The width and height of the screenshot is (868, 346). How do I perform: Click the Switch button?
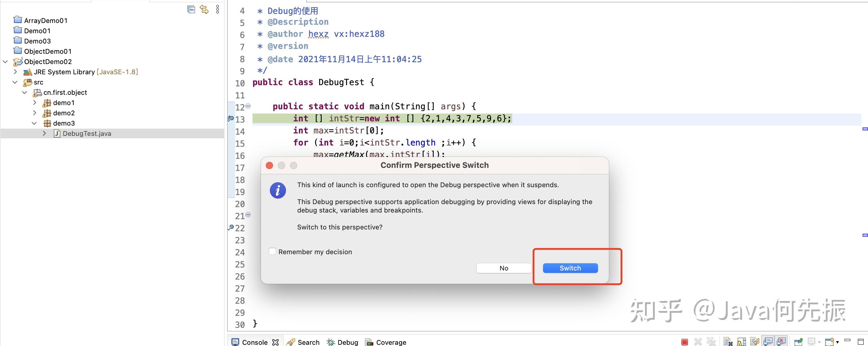(x=570, y=268)
